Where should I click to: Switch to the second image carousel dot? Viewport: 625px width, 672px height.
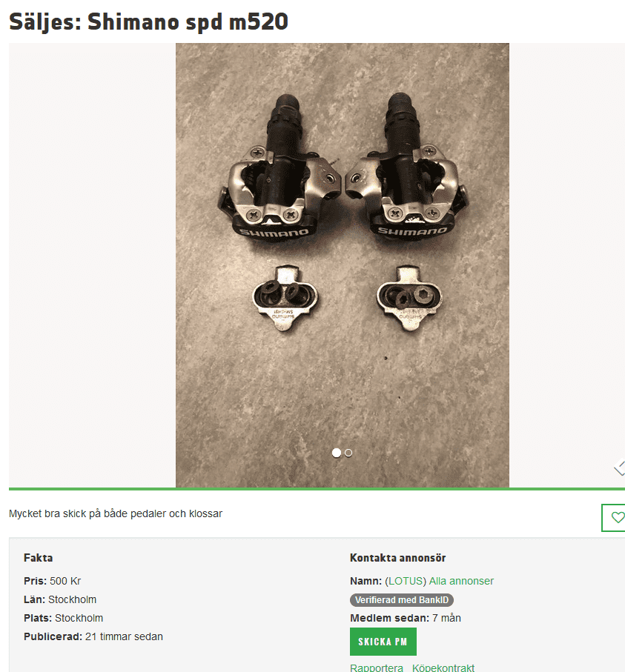click(x=348, y=453)
